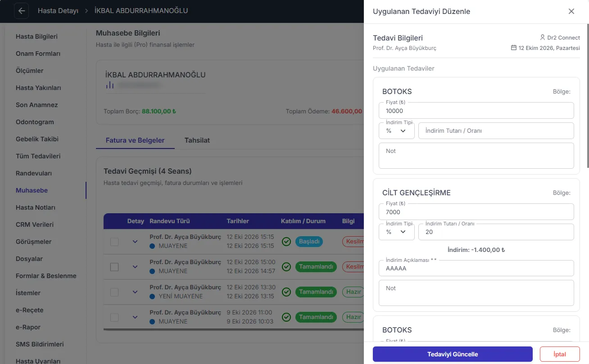Expand details of the 9 Eki 2026 session
The height and width of the screenshot is (364, 589).
pos(135,317)
